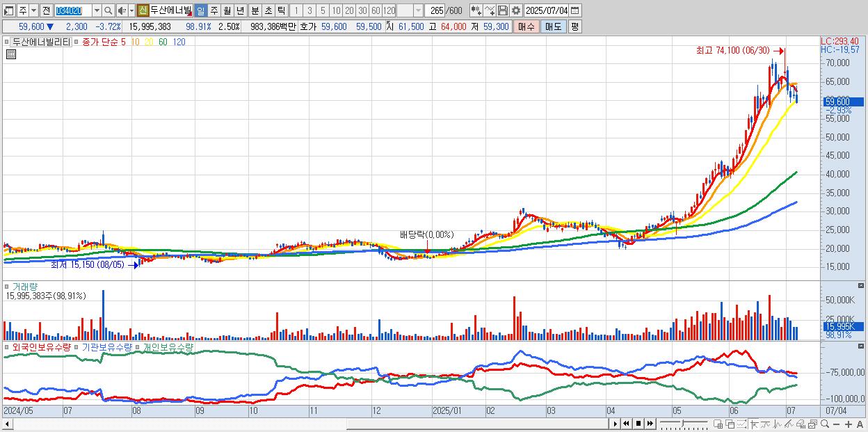Open the calendar date picker icon

(576, 10)
